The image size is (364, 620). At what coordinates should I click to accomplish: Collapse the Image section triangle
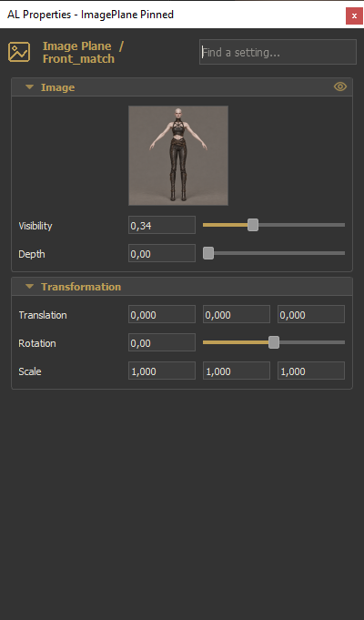tap(29, 87)
